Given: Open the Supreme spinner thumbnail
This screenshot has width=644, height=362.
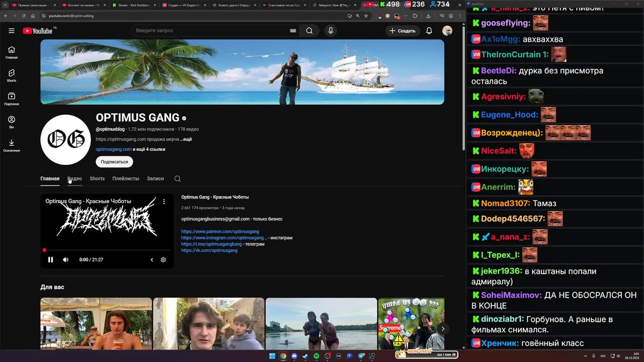Looking at the screenshot, I should (x=411, y=323).
